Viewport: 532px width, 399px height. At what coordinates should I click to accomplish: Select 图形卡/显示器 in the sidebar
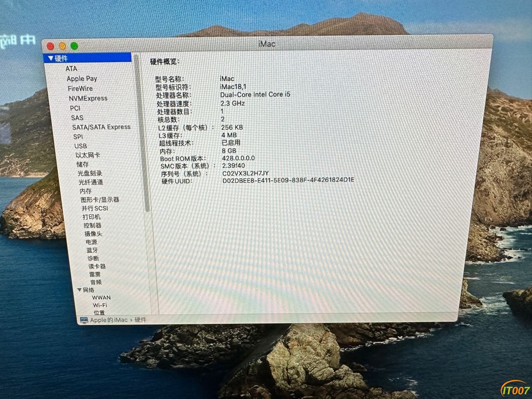click(x=100, y=199)
